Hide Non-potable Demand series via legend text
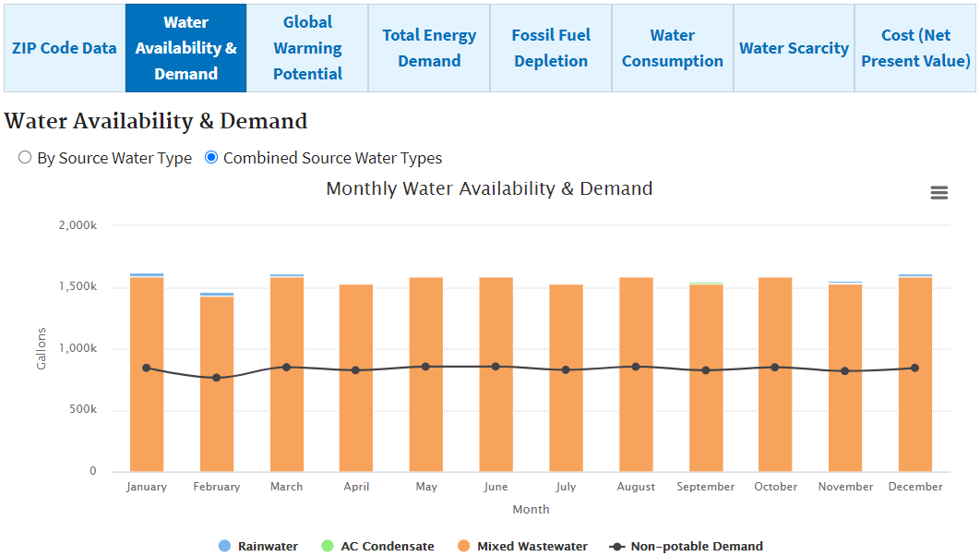The image size is (980, 556). pyautogui.click(x=697, y=546)
